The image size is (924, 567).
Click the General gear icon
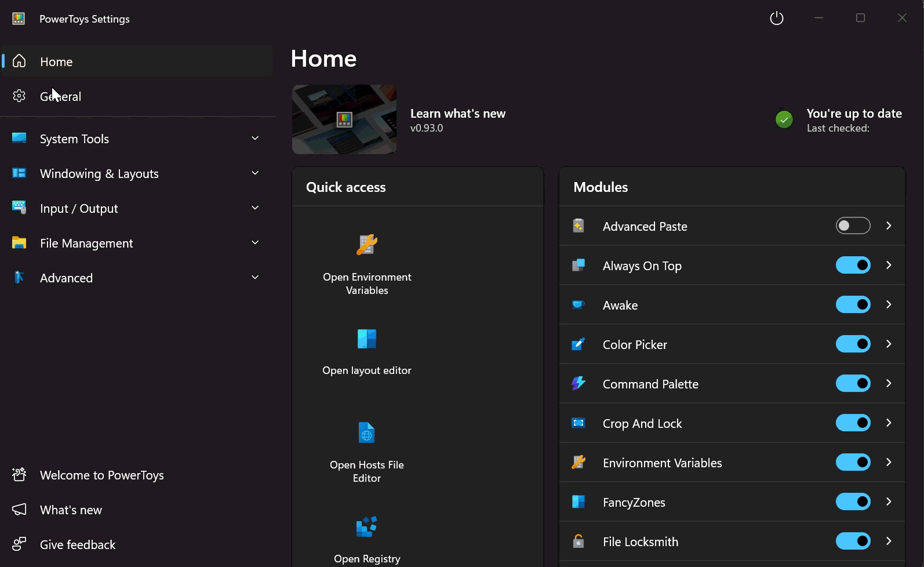tap(19, 96)
